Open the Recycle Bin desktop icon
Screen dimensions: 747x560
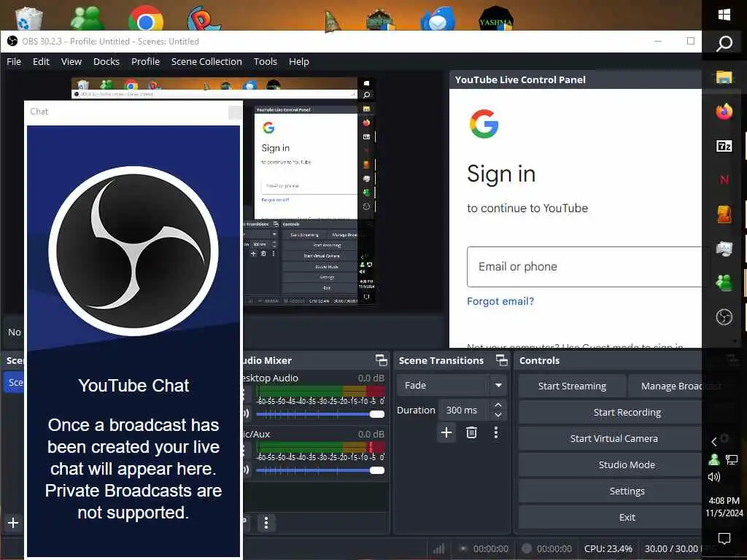[x=29, y=18]
